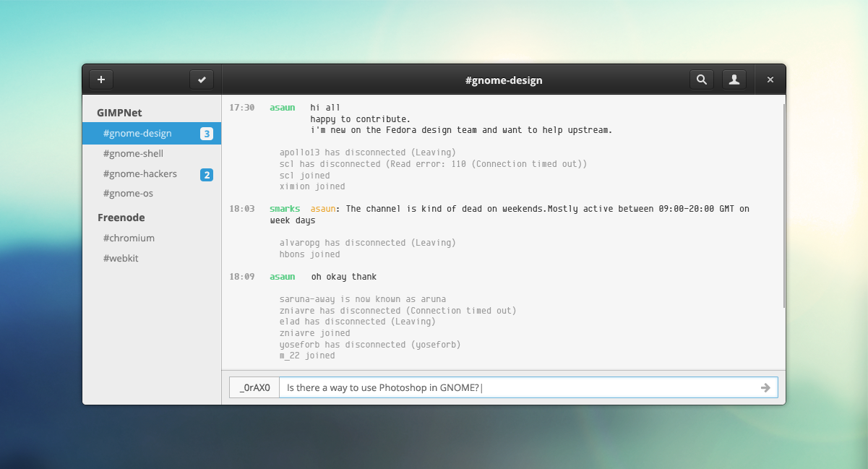The height and width of the screenshot is (469, 868).
Task: Click the "hi all" message
Action: click(325, 108)
